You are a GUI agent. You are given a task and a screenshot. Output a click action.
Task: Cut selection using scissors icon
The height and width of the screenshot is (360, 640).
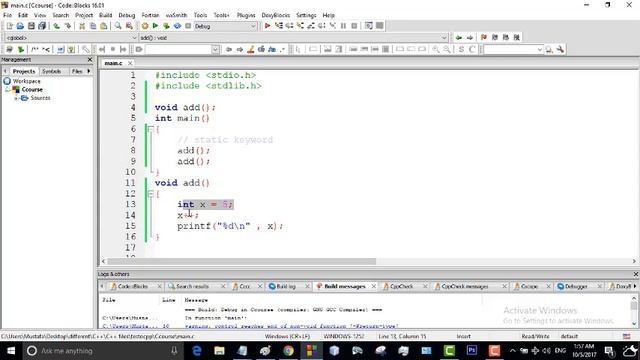[x=82, y=26]
